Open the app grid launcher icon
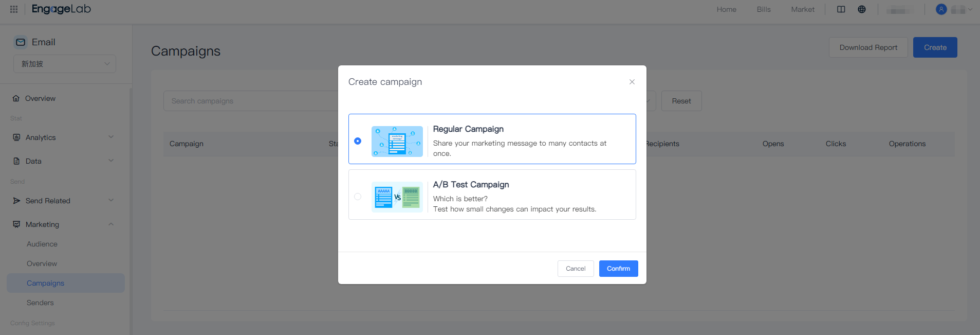Screen dimensions: 980x335 click(x=14, y=9)
